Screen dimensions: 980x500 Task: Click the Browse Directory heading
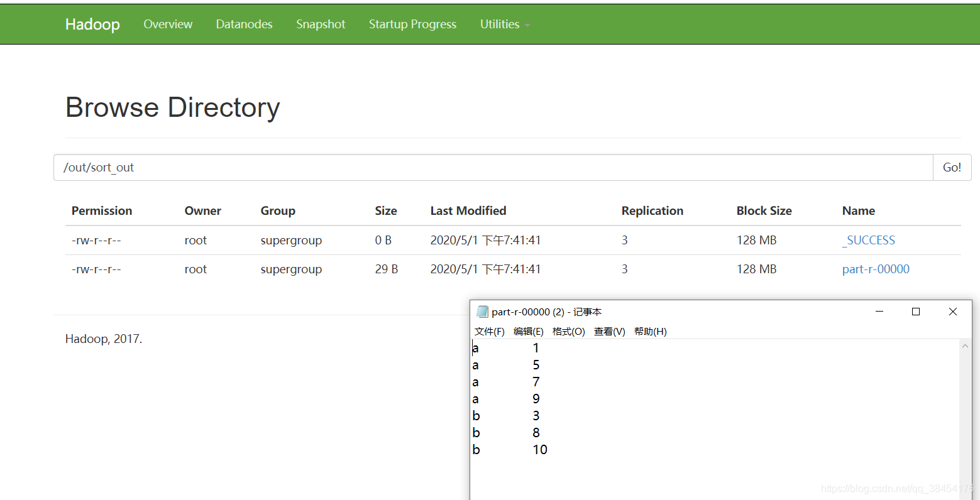click(x=173, y=108)
